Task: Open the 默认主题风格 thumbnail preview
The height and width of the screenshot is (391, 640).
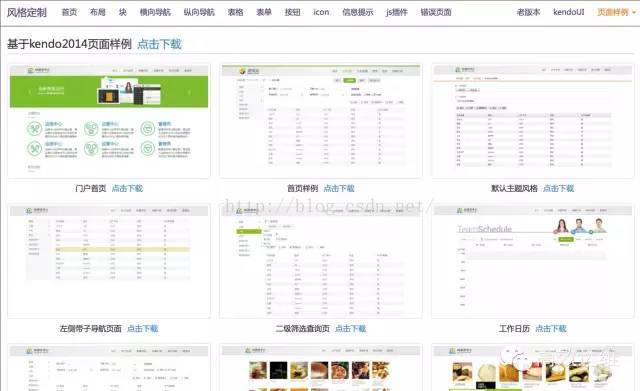Action: click(x=533, y=120)
